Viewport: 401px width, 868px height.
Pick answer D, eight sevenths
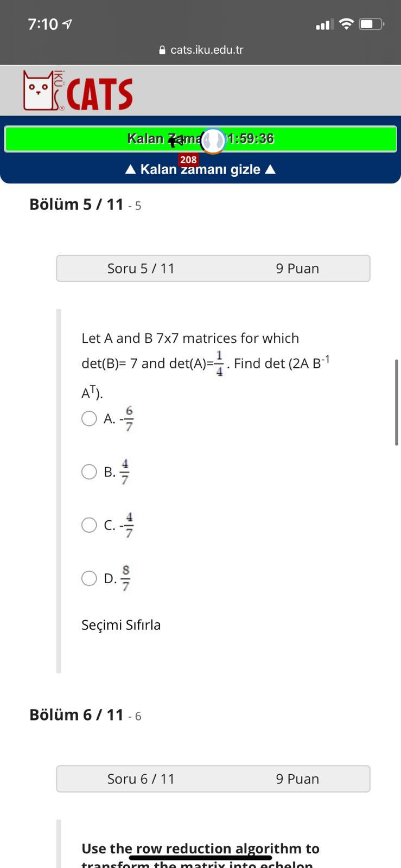(89, 578)
